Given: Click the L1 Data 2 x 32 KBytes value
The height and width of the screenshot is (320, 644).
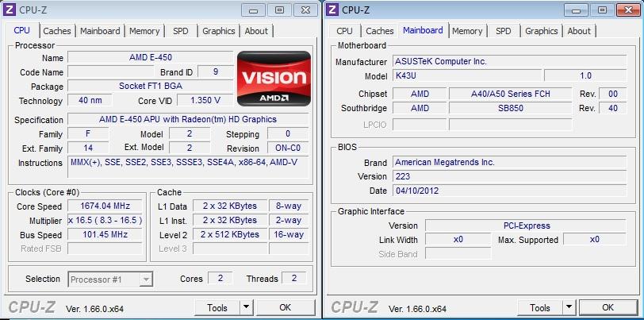Looking at the screenshot, I should click(229, 206).
